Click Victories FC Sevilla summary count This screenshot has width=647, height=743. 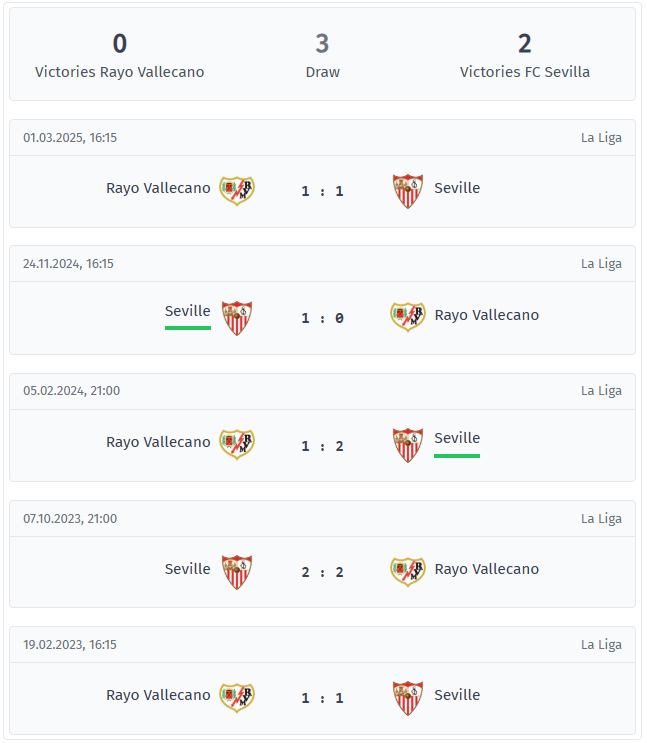tap(524, 44)
